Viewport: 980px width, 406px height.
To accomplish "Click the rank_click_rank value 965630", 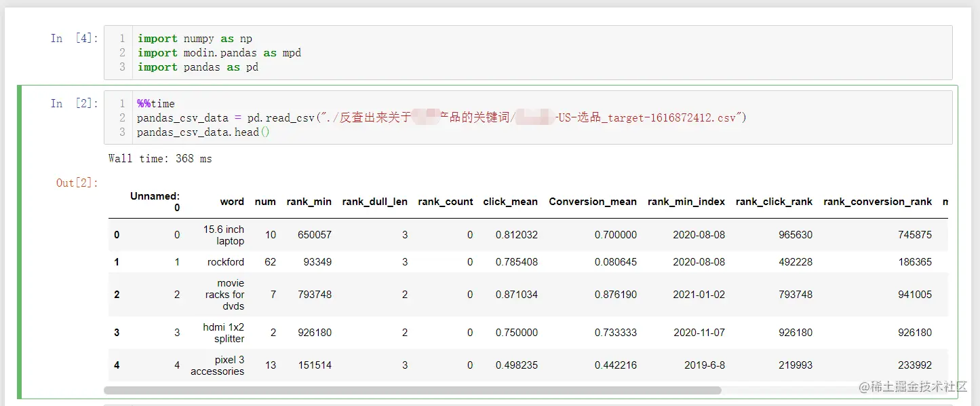I will click(x=795, y=235).
